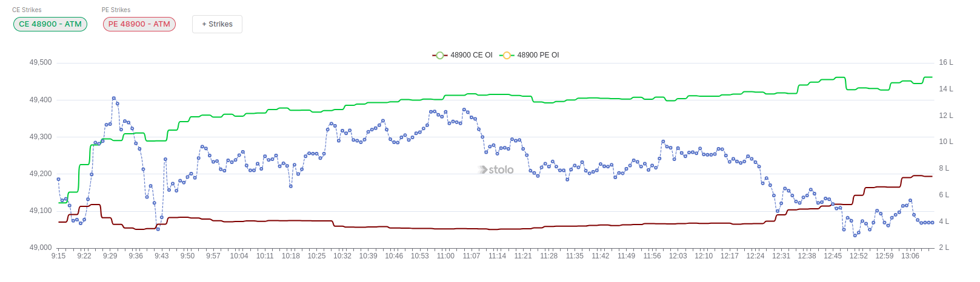Hide the 48900 PE OI series via legend text
This screenshot has width=980, height=282.
[x=538, y=55]
